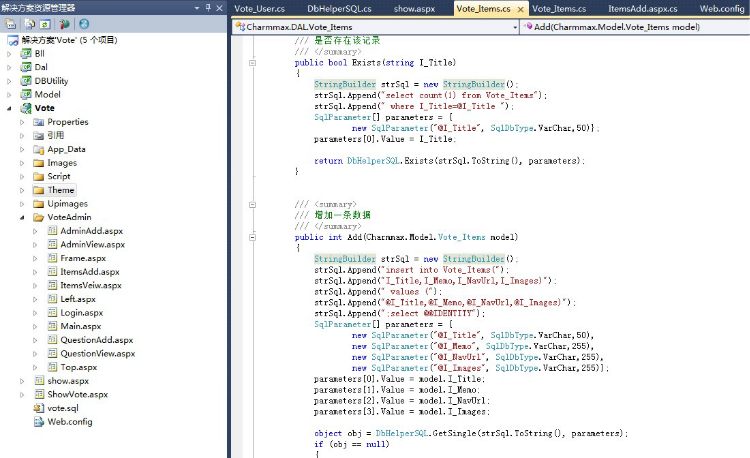Screen dimensions: 750x458
Task: Collapse the Add method code outline
Action: pos(253,237)
